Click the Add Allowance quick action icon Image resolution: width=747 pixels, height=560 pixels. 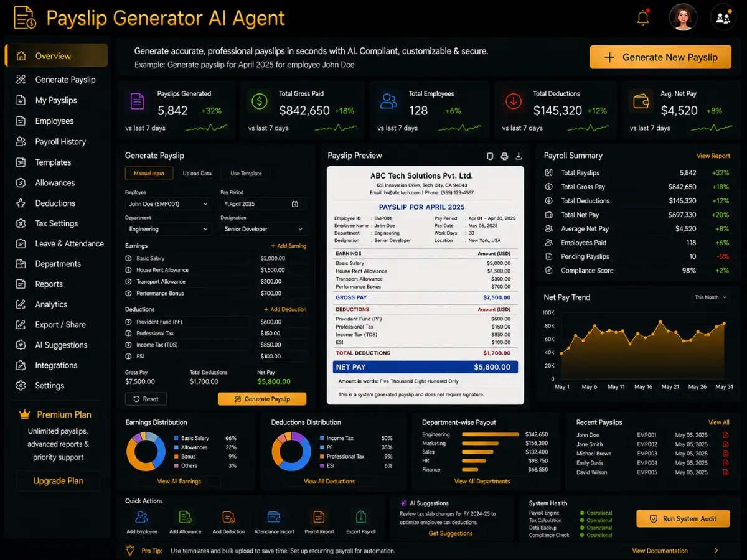[185, 517]
